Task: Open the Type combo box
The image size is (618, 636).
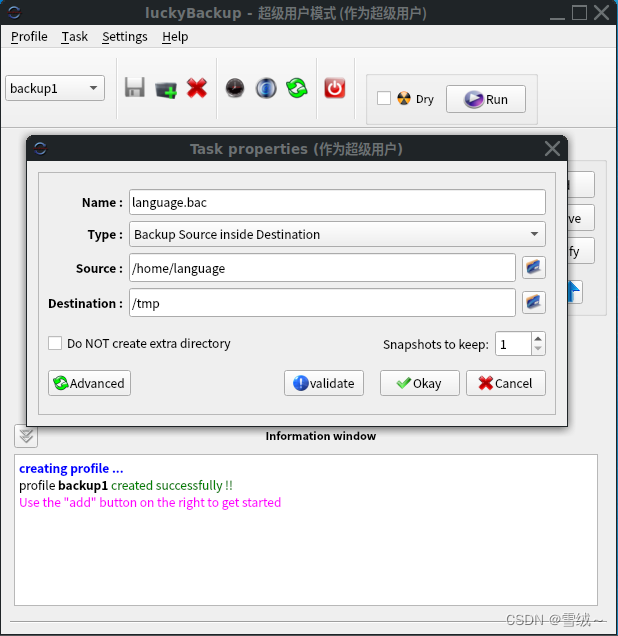Action: pos(337,234)
